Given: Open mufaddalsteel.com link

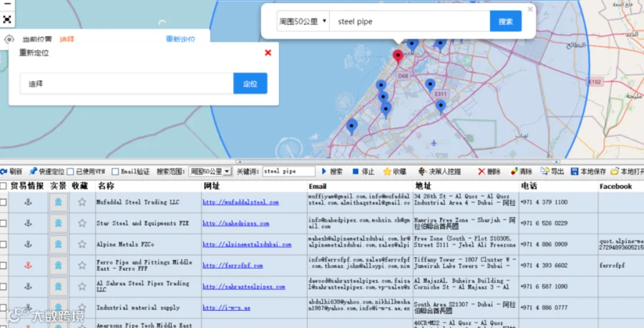Looking at the screenshot, I should (240, 202).
